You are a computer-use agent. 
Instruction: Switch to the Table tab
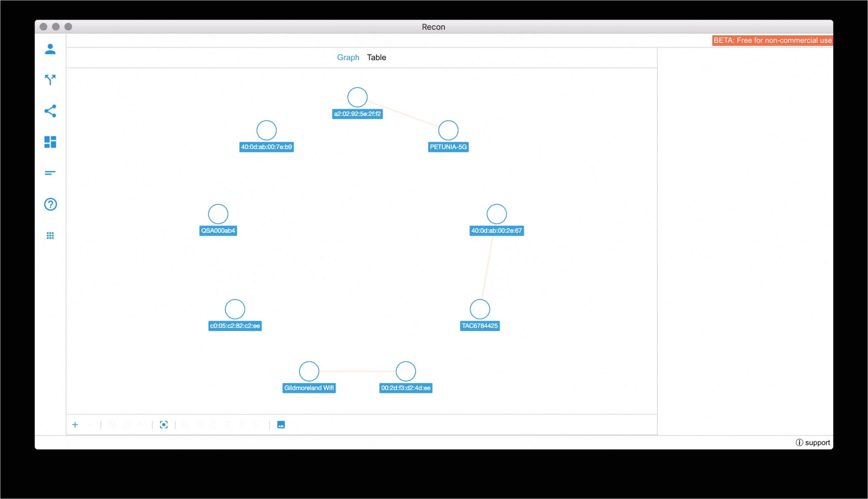[376, 57]
